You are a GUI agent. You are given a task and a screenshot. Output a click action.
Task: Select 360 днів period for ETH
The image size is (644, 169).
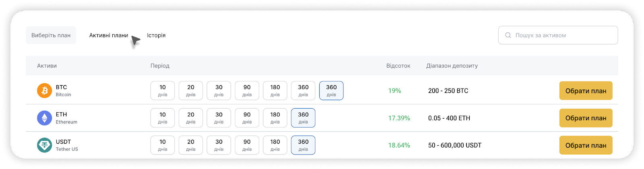303,118
